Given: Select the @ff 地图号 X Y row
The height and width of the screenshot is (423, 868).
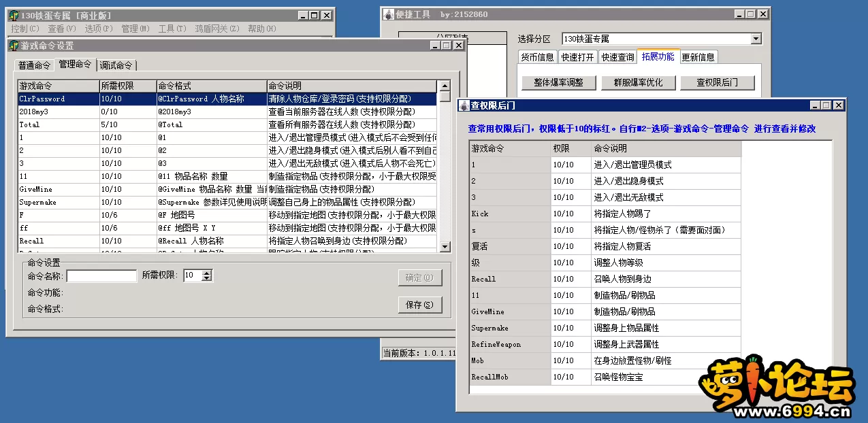Looking at the screenshot, I should click(x=227, y=228).
